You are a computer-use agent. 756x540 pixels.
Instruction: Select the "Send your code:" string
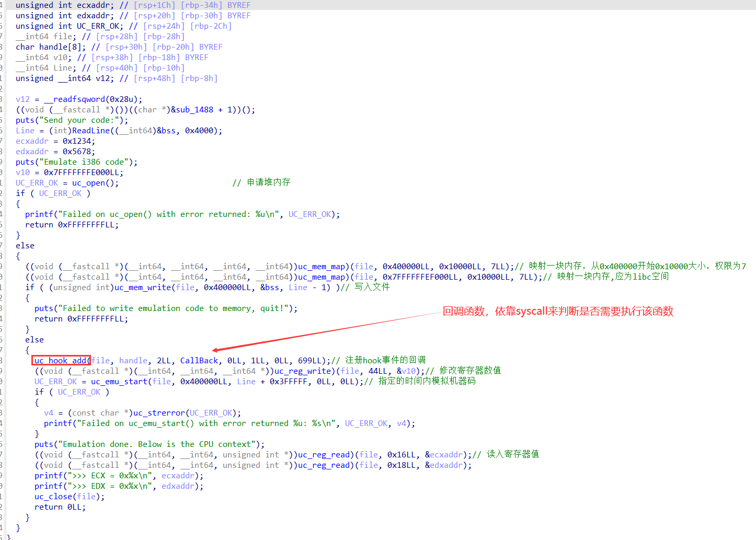coord(82,120)
